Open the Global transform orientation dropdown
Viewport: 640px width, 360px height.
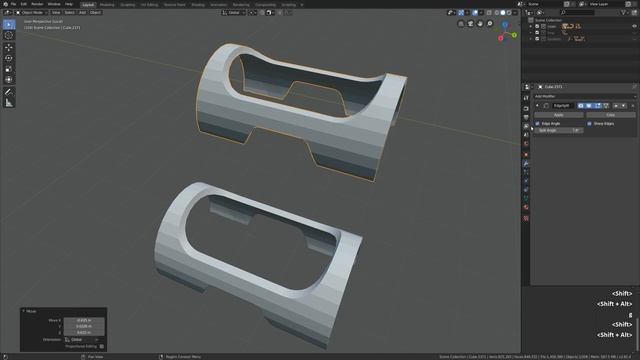[x=233, y=13]
